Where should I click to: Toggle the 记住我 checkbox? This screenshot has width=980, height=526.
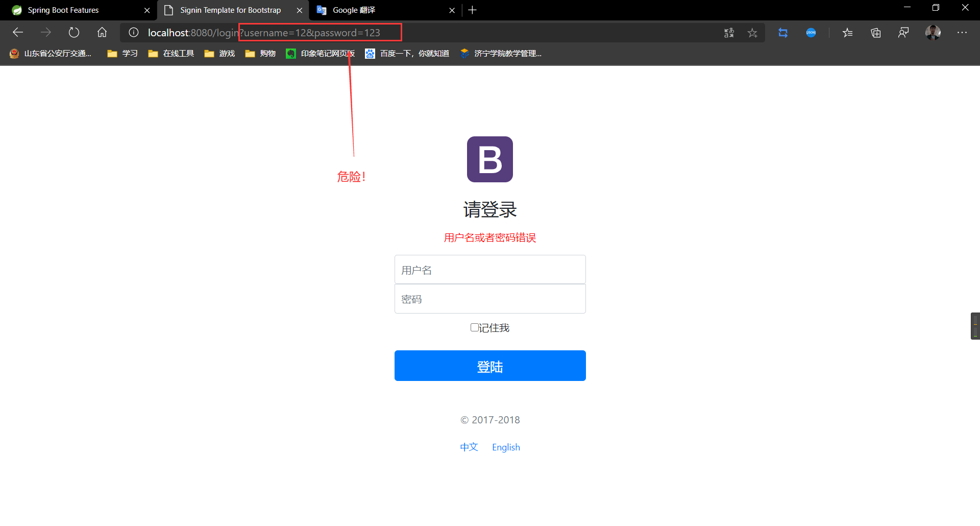tap(474, 327)
